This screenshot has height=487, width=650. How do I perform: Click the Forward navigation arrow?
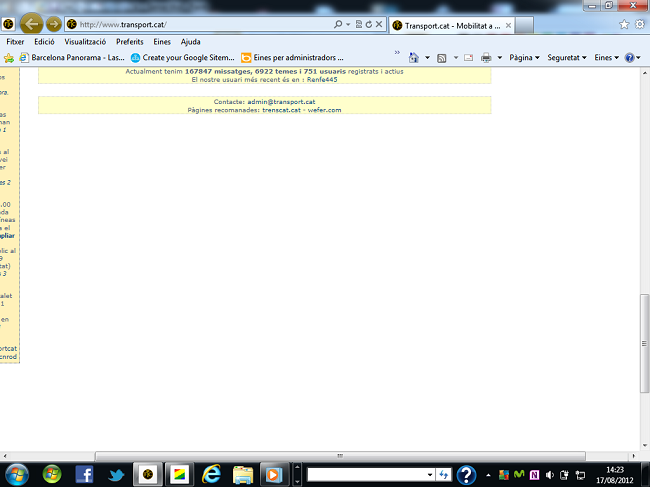tap(54, 23)
